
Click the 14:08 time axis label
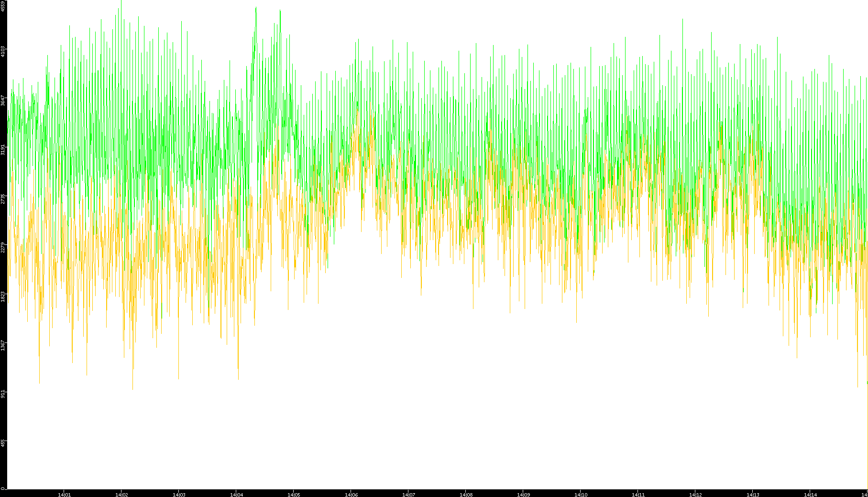[x=466, y=495]
